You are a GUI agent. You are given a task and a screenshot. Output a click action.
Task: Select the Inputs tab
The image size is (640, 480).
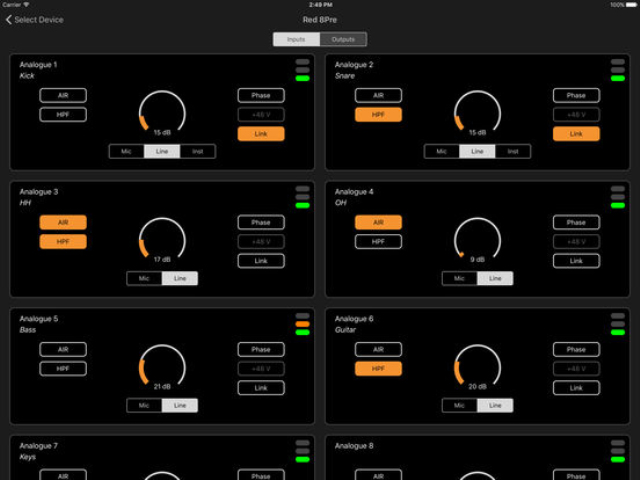point(296,40)
